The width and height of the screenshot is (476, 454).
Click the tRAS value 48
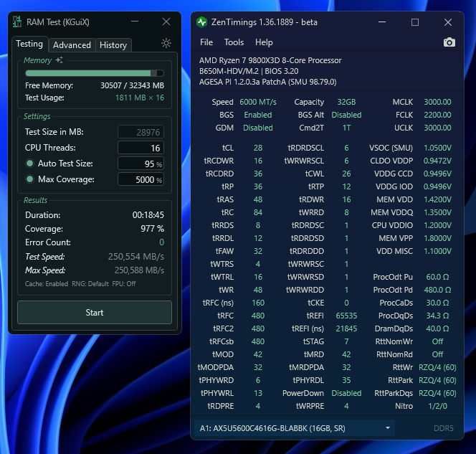pos(258,199)
